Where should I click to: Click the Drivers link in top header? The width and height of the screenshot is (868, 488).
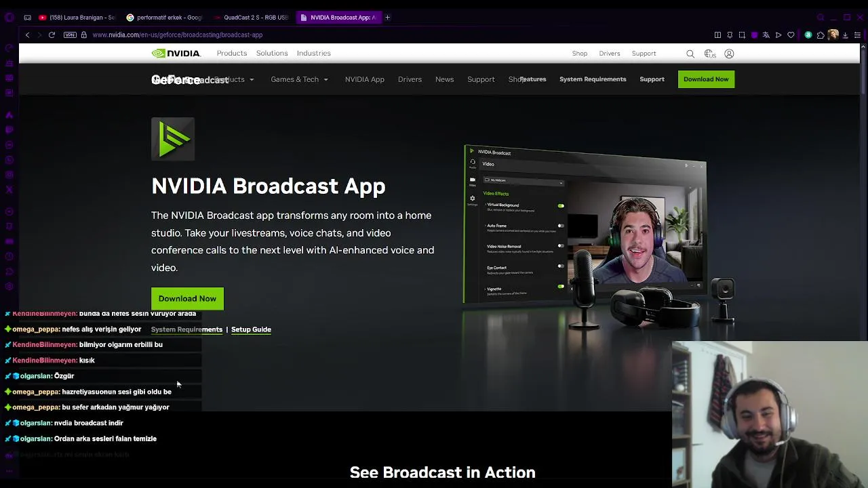click(x=610, y=54)
